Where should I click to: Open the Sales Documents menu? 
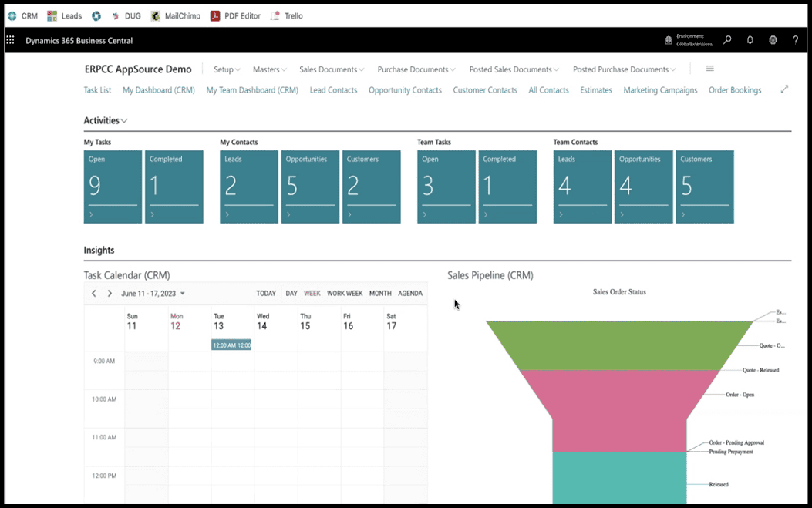[332, 69]
